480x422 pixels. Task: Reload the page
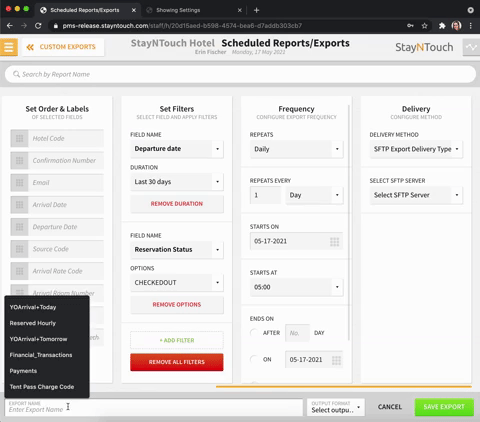38,26
